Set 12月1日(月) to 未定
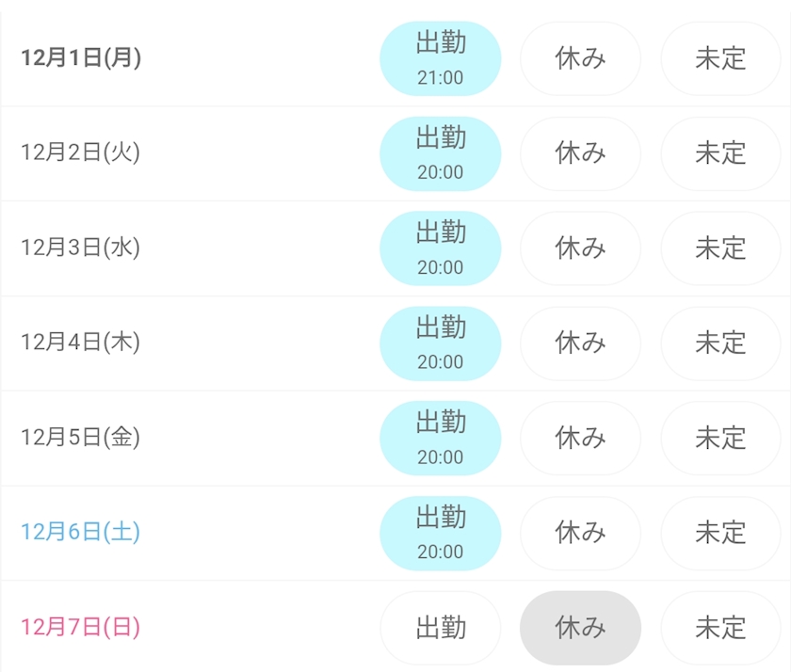 pyautogui.click(x=720, y=58)
